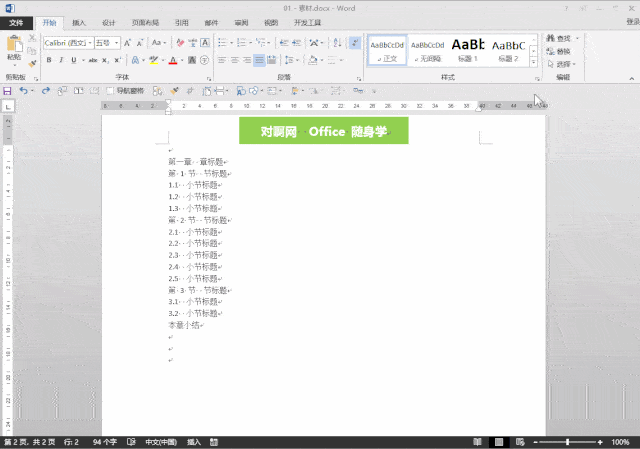
Task: Click the Align Left icon
Action: (x=222, y=60)
